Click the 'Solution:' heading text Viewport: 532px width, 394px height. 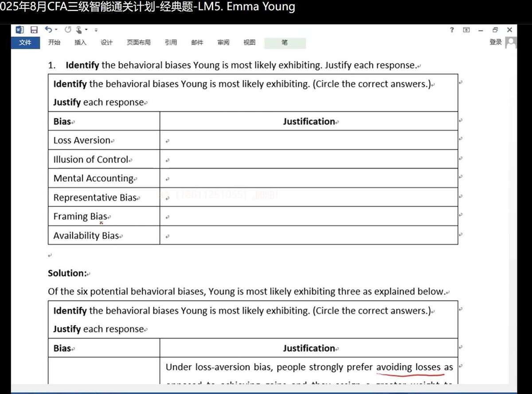67,273
